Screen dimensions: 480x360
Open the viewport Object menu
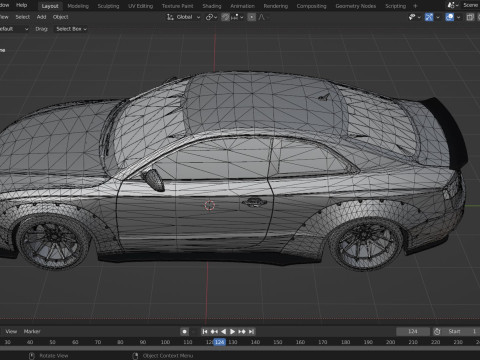(x=60, y=17)
